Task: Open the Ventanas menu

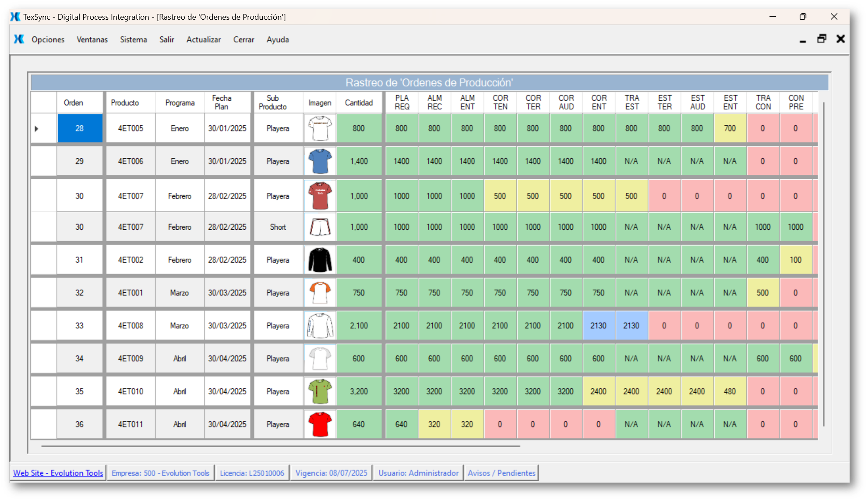Action: pos(92,39)
